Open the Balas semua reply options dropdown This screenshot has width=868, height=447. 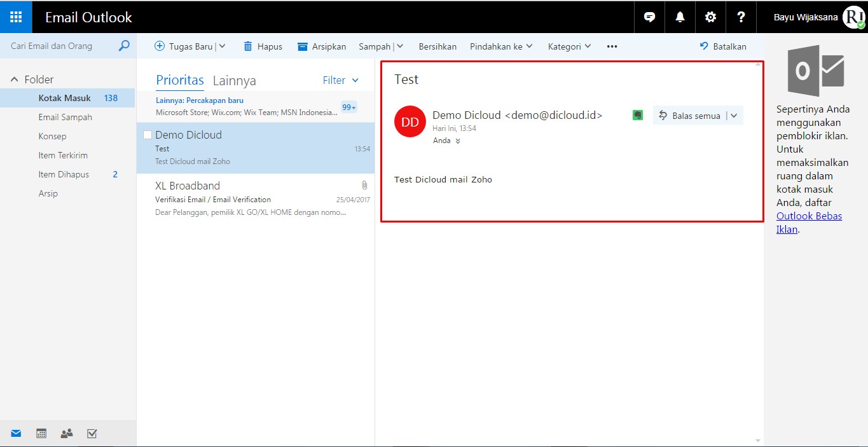734,115
